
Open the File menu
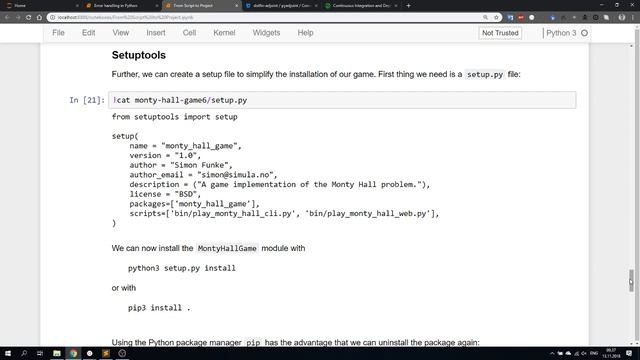point(58,33)
